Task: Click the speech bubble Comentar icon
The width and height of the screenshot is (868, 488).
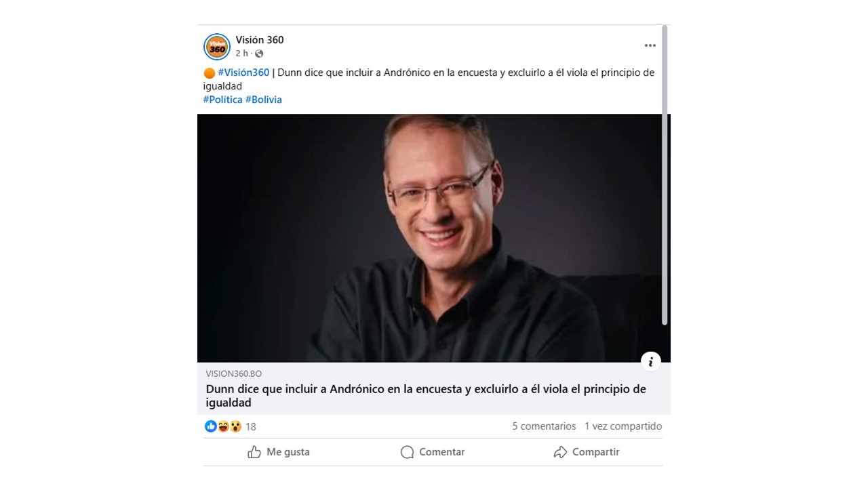Action: [x=407, y=452]
